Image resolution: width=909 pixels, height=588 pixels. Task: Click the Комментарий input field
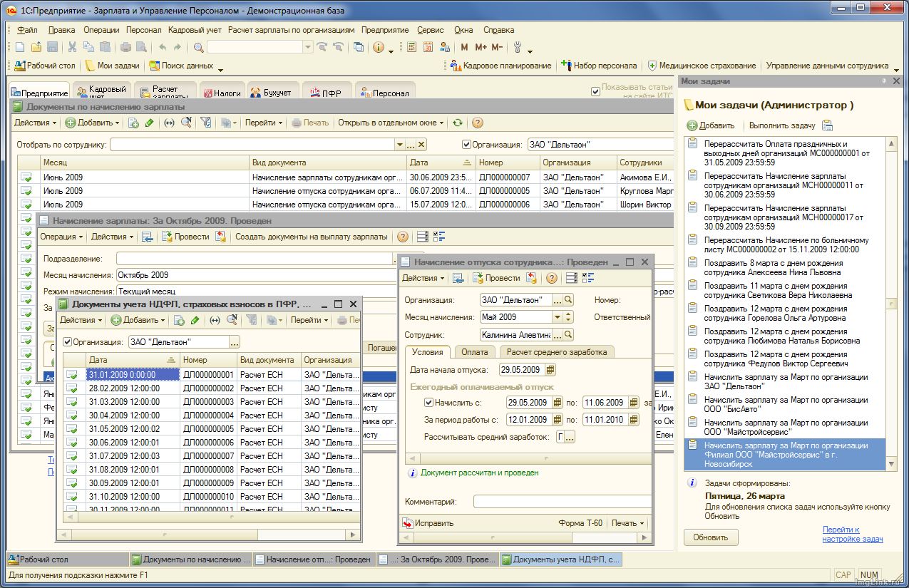[x=562, y=502]
